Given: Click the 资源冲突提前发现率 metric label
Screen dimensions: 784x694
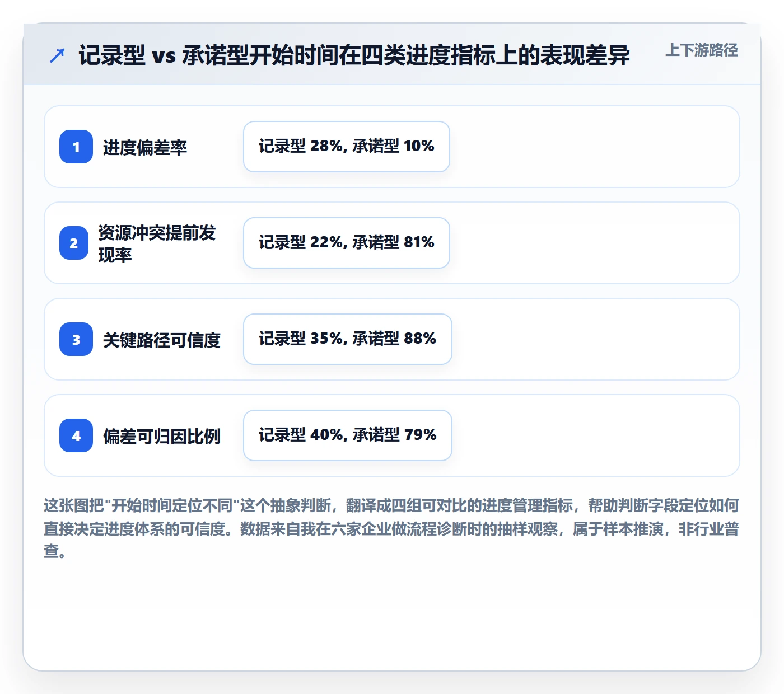Looking at the screenshot, I should 157,243.
